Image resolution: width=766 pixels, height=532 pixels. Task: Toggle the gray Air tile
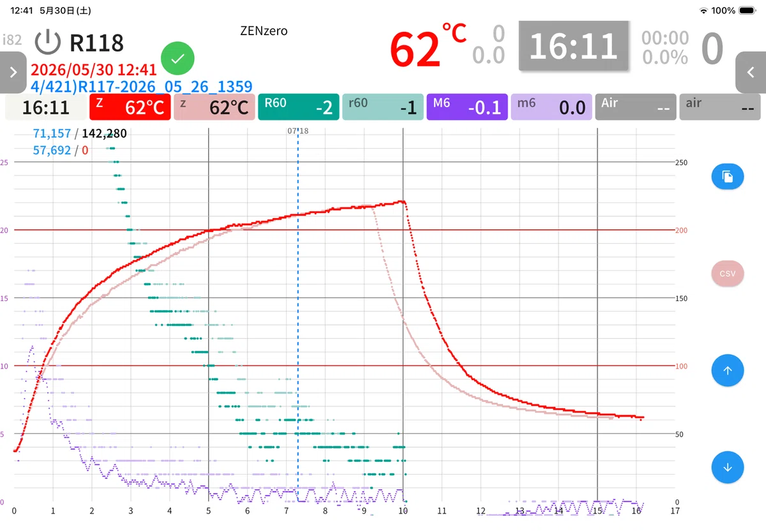(x=635, y=107)
